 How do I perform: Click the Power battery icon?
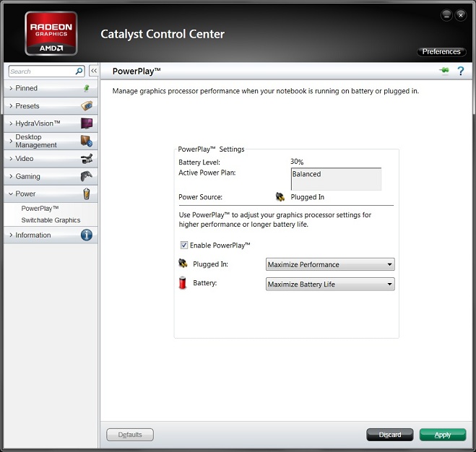[x=87, y=194]
